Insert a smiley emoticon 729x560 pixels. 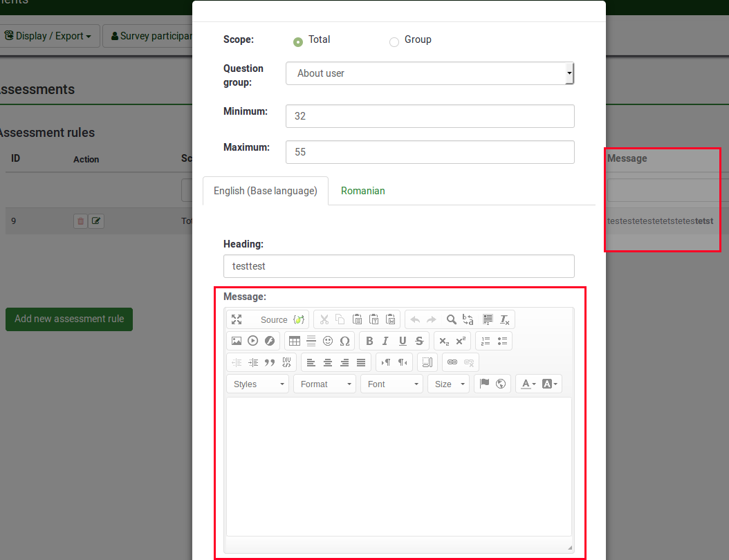point(328,341)
